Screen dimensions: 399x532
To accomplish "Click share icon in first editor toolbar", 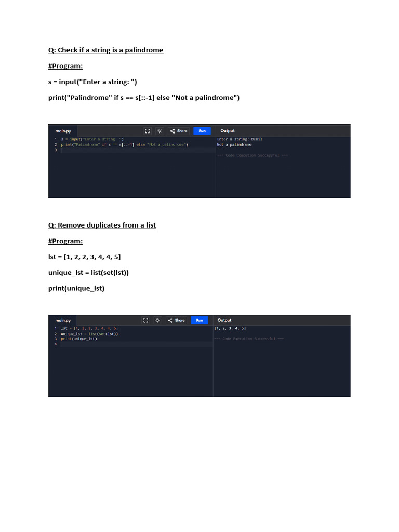I will pos(172,131).
